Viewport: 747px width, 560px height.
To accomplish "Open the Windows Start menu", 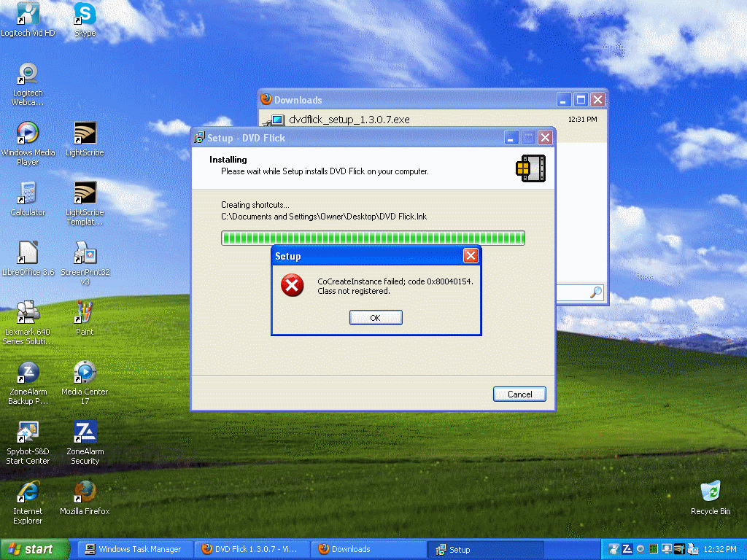I will pos(34,550).
